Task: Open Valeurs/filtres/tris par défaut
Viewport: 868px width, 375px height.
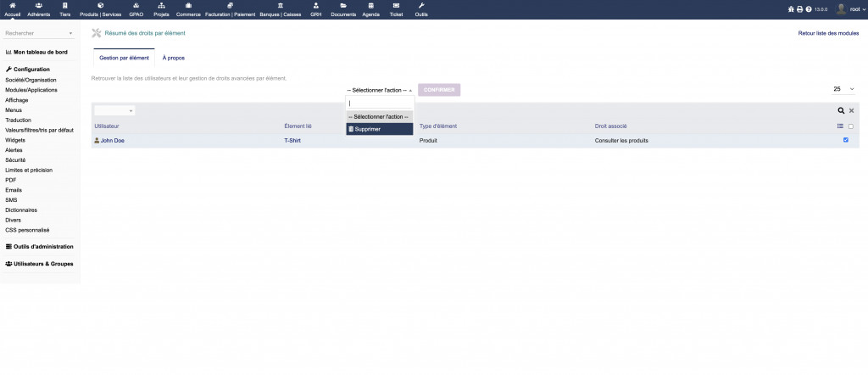Action: [x=39, y=130]
